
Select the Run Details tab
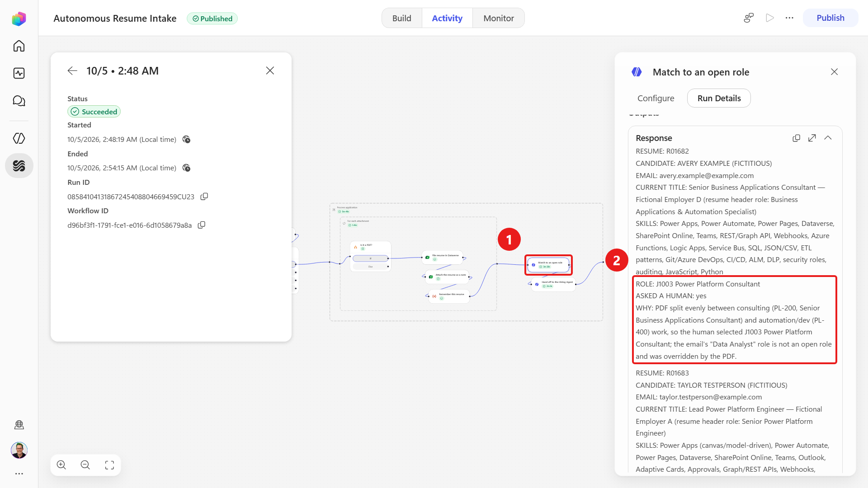coord(719,98)
